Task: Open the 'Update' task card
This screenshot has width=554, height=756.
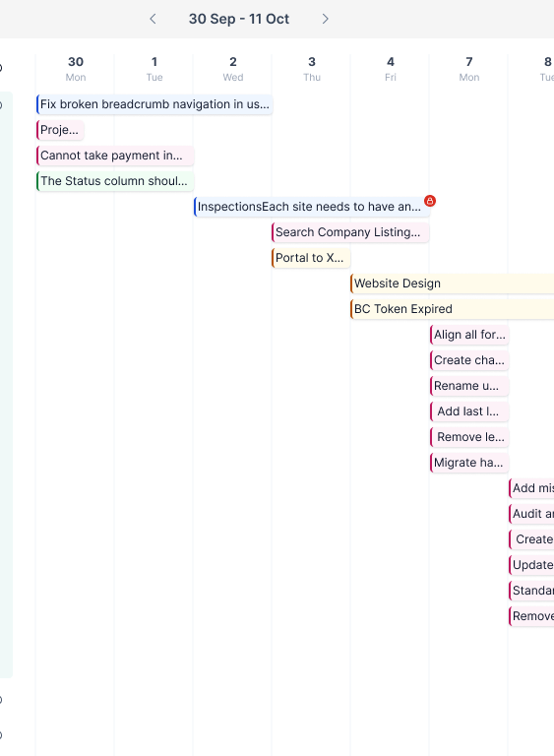Action: 531,564
